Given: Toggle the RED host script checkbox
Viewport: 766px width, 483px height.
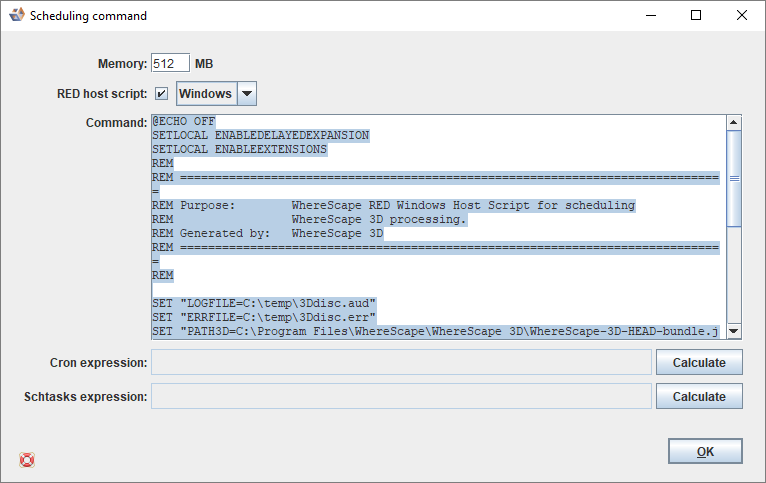Looking at the screenshot, I should (162, 94).
